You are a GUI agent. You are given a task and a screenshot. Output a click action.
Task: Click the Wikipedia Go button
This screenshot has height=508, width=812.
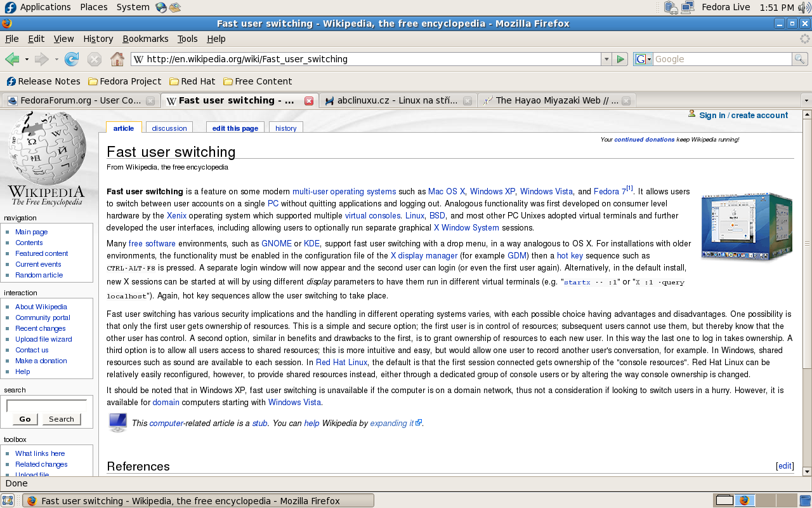[25, 419]
